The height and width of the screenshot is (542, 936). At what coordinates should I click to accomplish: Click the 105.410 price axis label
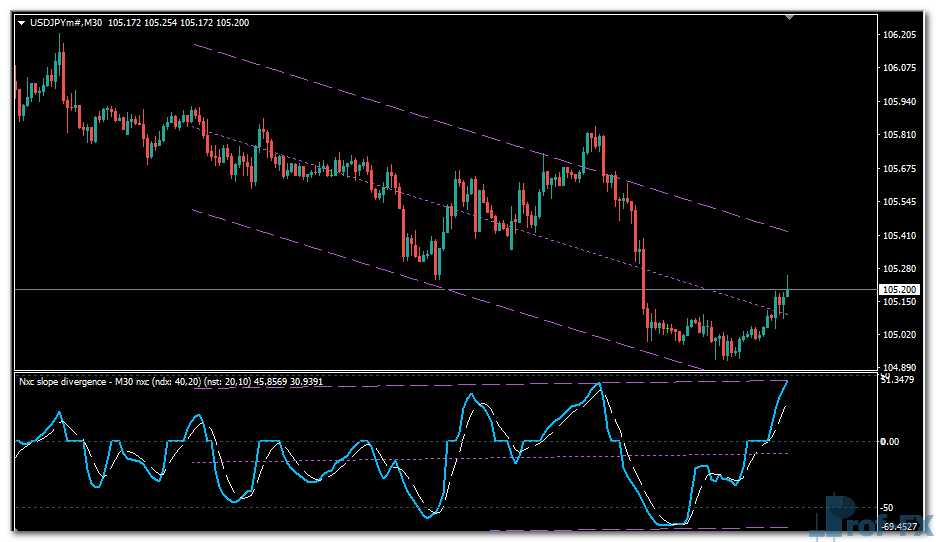click(x=900, y=236)
